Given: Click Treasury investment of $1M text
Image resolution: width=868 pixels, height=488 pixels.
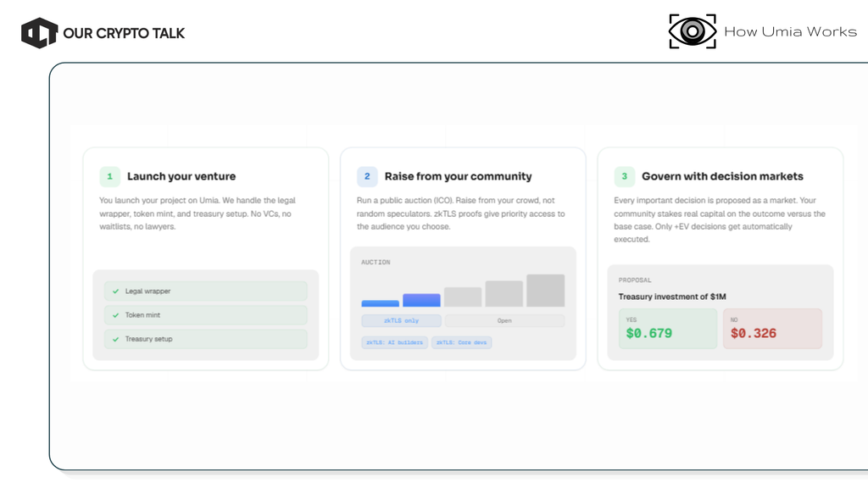Looking at the screenshot, I should [x=672, y=297].
